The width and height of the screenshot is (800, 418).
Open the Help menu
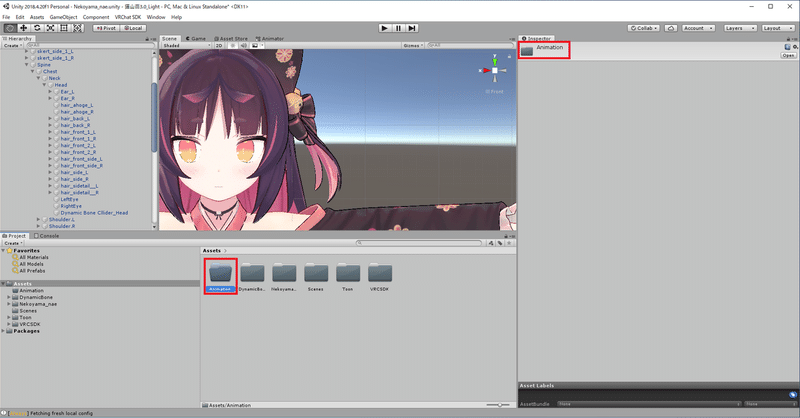click(x=177, y=17)
